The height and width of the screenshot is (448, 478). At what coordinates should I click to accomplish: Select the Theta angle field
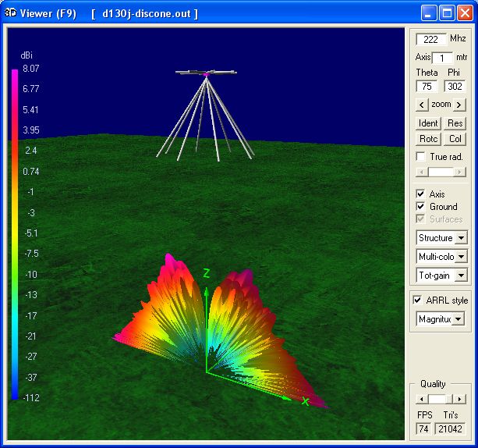427,87
